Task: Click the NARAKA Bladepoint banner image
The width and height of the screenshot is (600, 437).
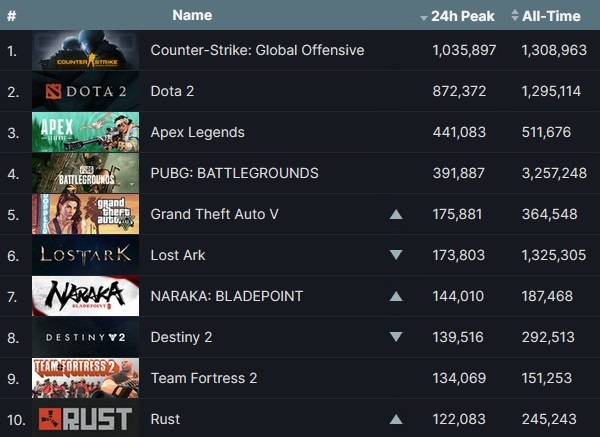Action: pos(85,297)
